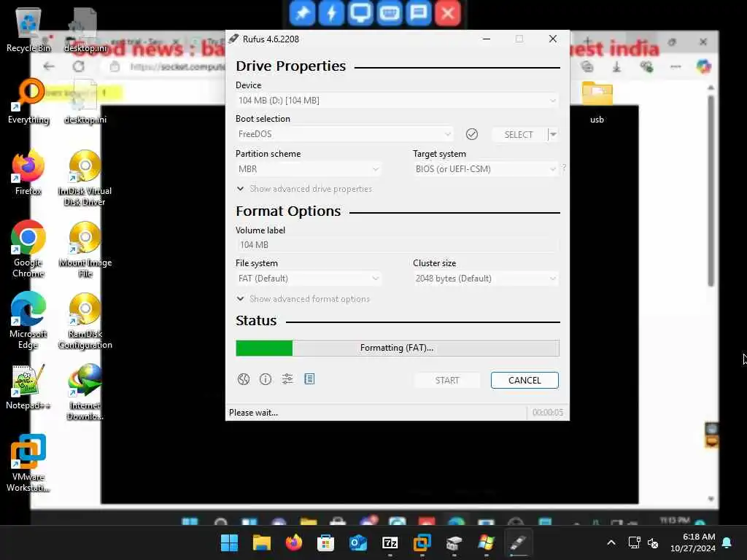
Task: Show Rufus about information icon
Action: tap(266, 379)
